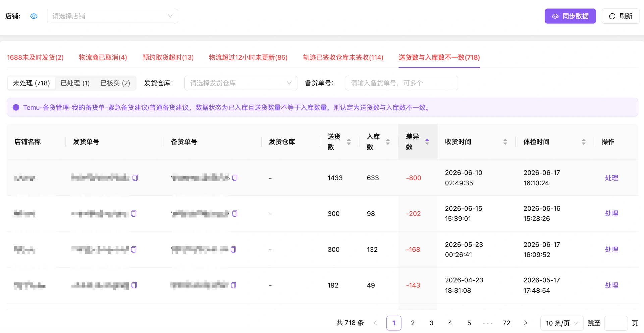Open the 请选择店铺 store dropdown
The width and height of the screenshot is (644, 333).
coord(112,16)
